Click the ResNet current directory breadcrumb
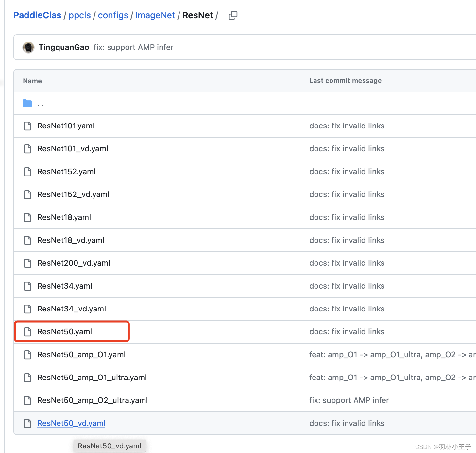Viewport: 476px width, 453px height. click(x=198, y=15)
